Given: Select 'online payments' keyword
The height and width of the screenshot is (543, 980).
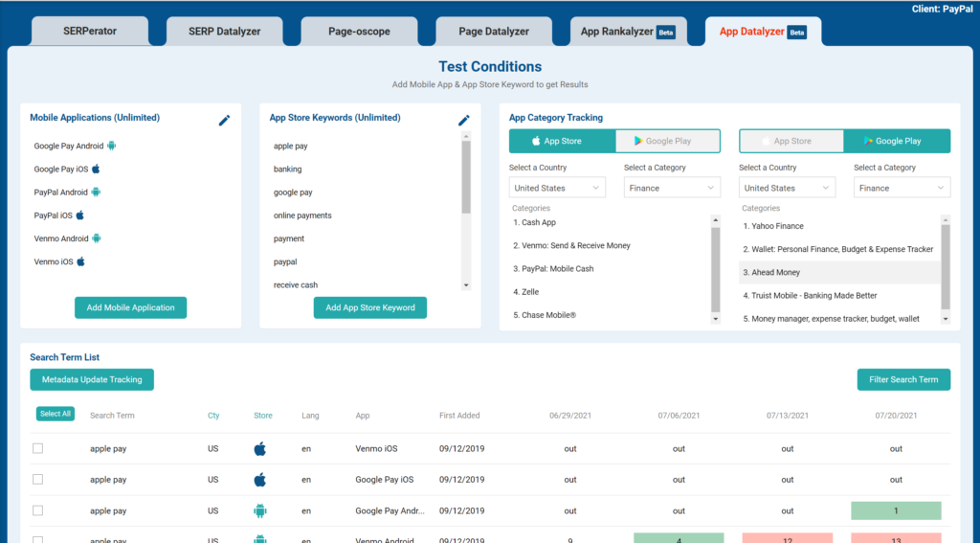Looking at the screenshot, I should pos(302,215).
